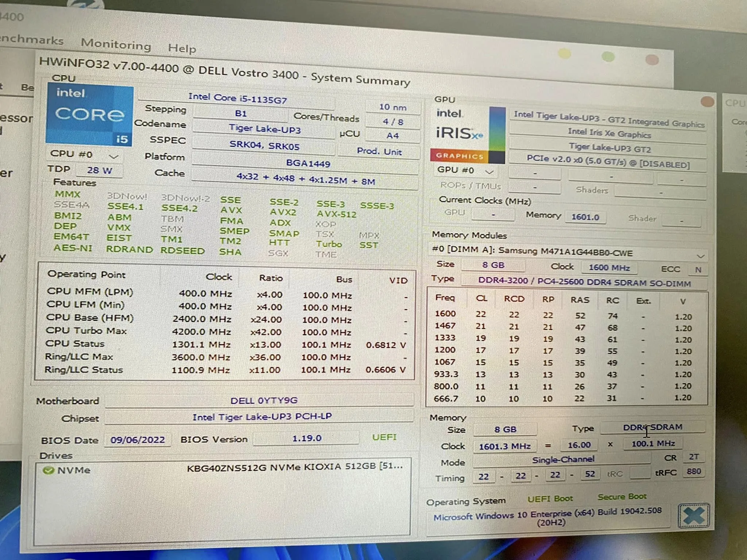
Task: Open the Benchmarks menu in the background window
Action: [x=32, y=39]
